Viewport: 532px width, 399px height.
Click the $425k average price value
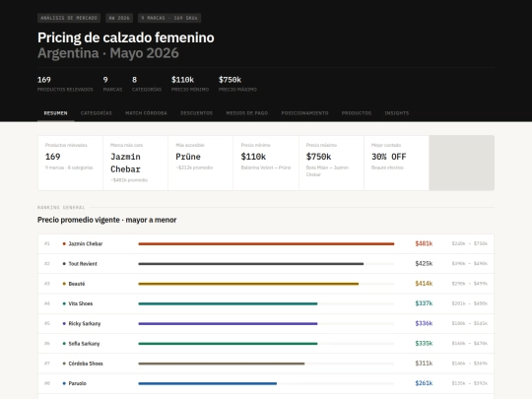pyautogui.click(x=424, y=264)
